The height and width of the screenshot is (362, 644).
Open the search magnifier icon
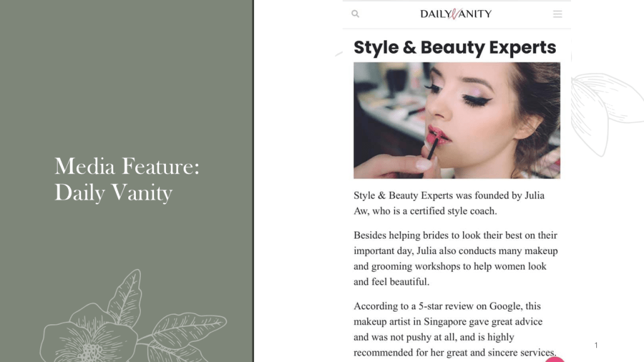click(x=355, y=14)
